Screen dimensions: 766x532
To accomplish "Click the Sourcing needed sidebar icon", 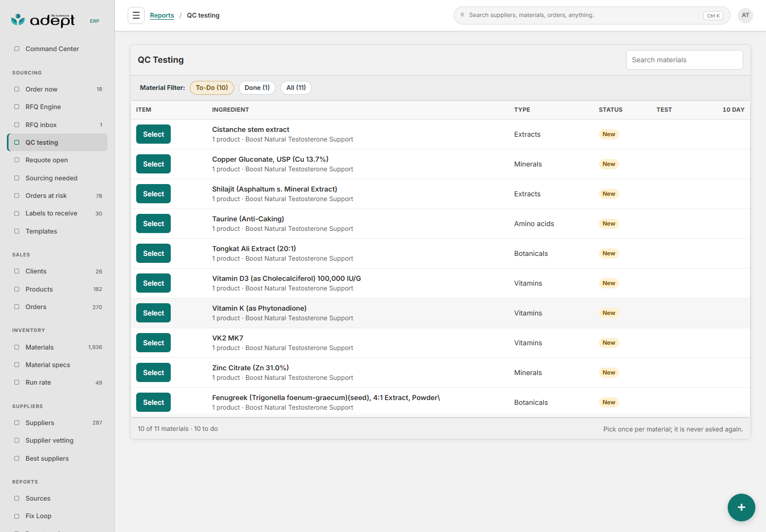I will tap(16, 178).
